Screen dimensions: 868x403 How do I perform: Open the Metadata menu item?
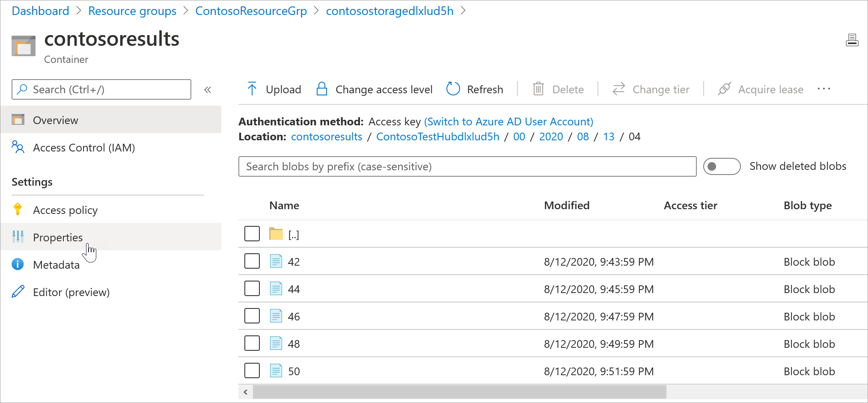click(56, 265)
